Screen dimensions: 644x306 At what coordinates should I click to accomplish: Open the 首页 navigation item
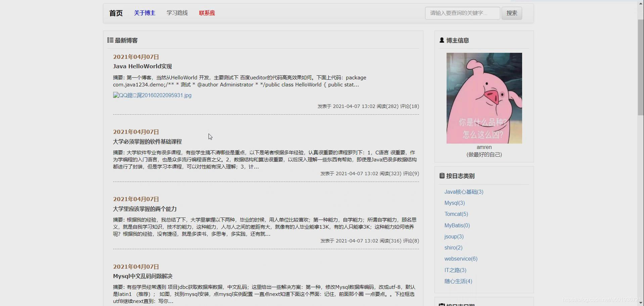115,13
